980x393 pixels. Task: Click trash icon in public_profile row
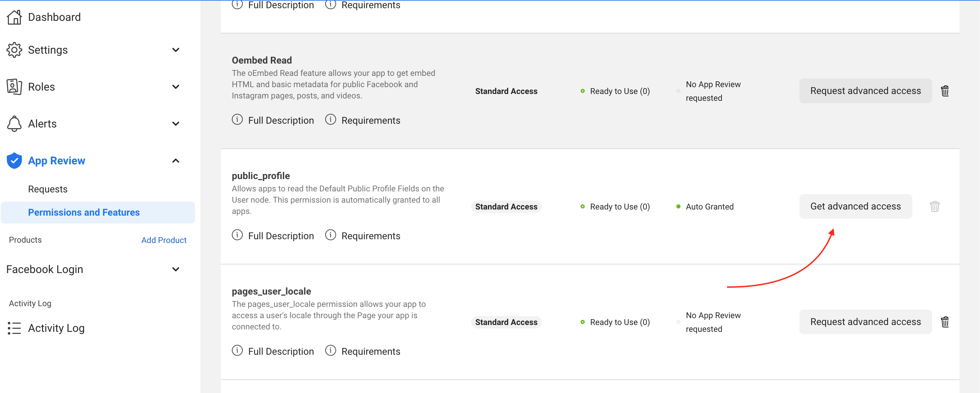pos(935,206)
